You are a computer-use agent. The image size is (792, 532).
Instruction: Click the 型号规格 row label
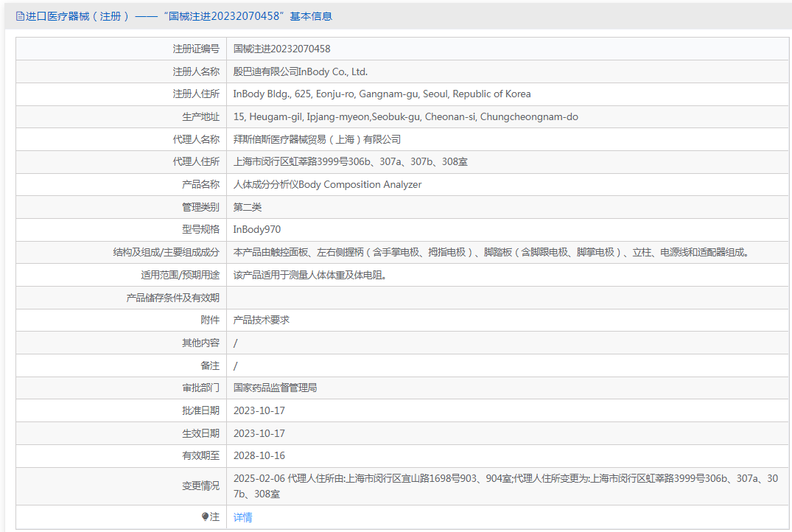[x=200, y=229]
